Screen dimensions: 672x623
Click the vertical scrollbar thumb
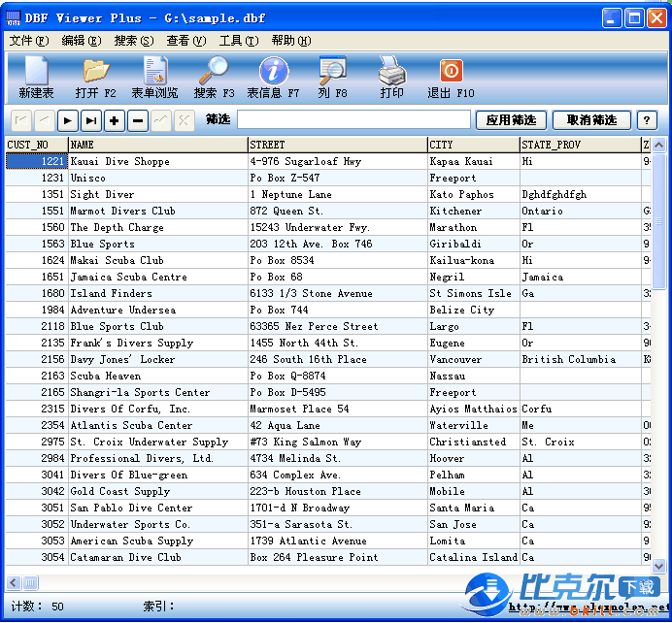tap(658, 221)
